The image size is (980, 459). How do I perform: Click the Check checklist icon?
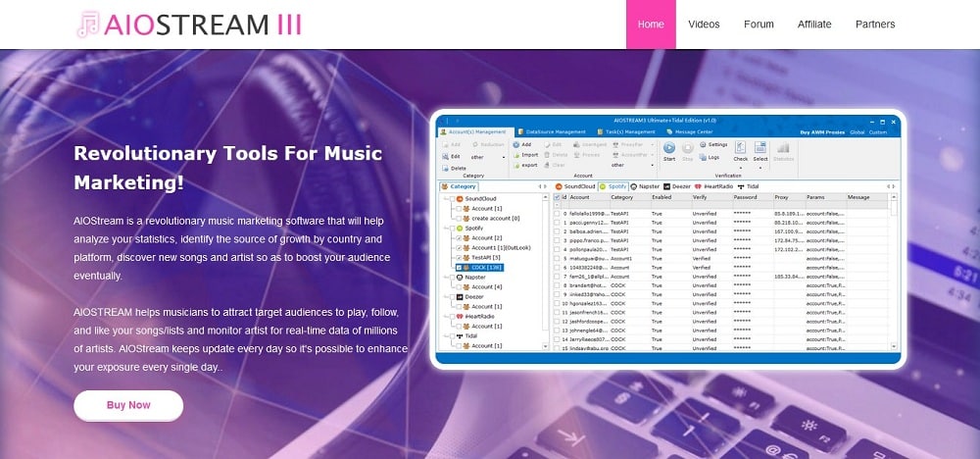741,147
